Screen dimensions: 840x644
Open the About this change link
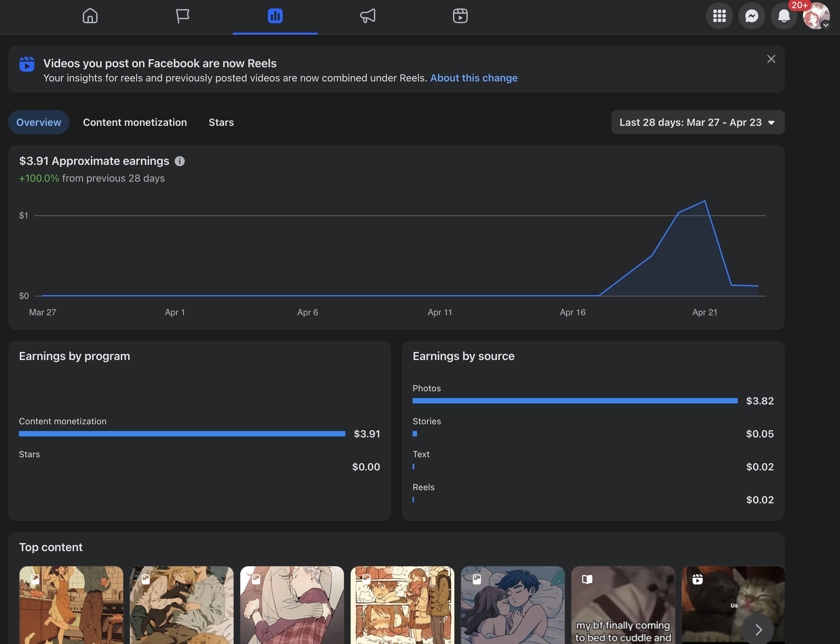[474, 78]
